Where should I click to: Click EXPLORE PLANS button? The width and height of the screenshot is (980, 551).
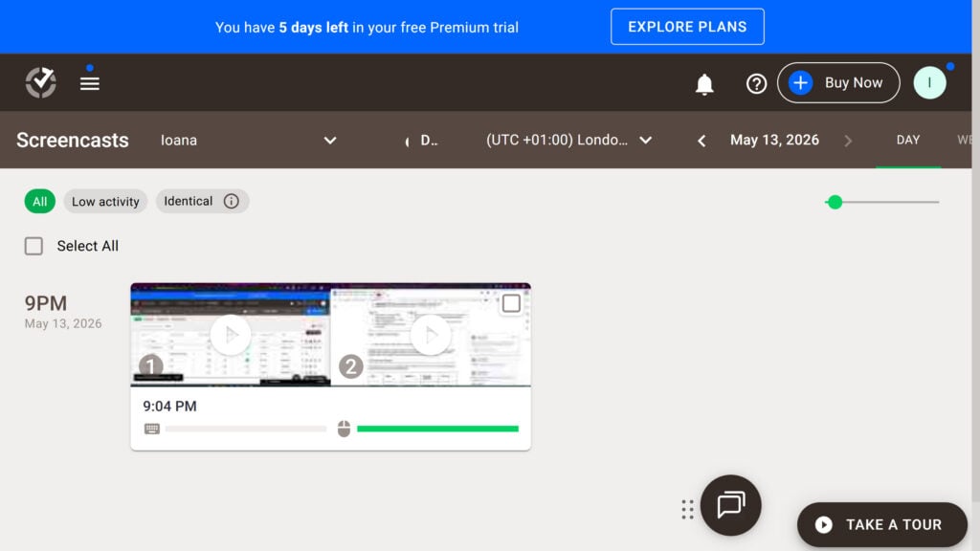(x=687, y=27)
